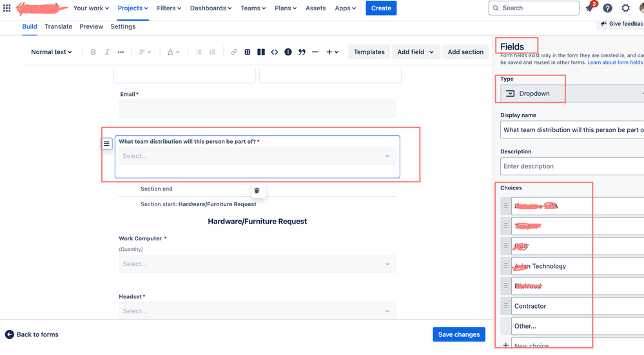Open Learn about form fields link
The image size is (644, 355).
tap(615, 62)
